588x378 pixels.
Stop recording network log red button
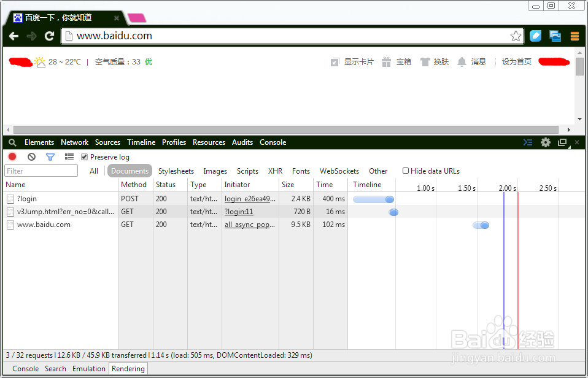(12, 156)
